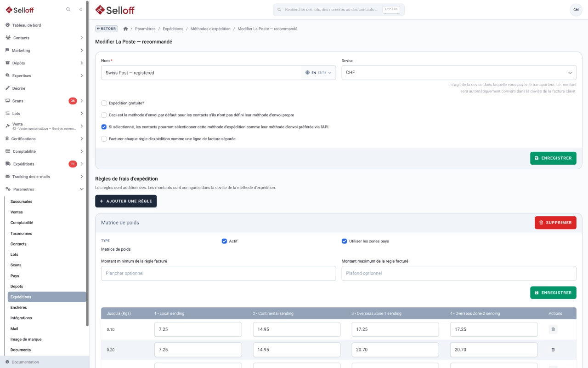
Task: Click the Scans badge showing 36
Action: 73,101
